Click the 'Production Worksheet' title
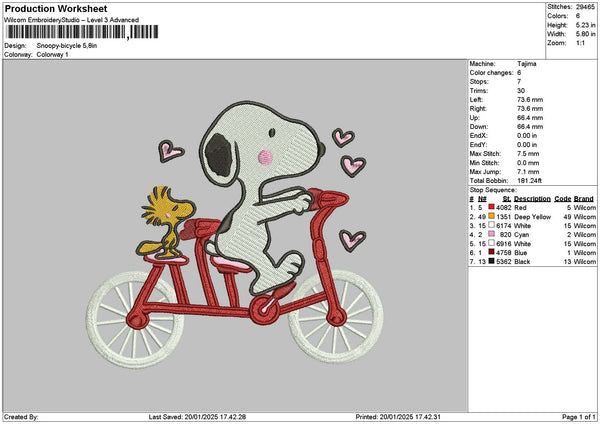The image size is (600, 424). tap(56, 9)
